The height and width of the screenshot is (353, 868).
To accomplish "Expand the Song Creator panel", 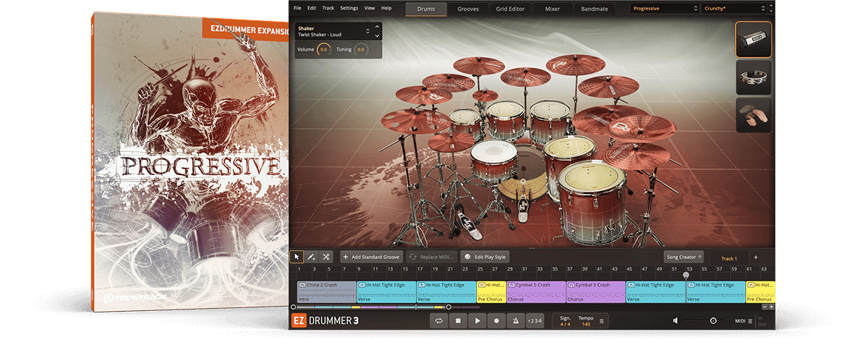I will click(x=684, y=257).
